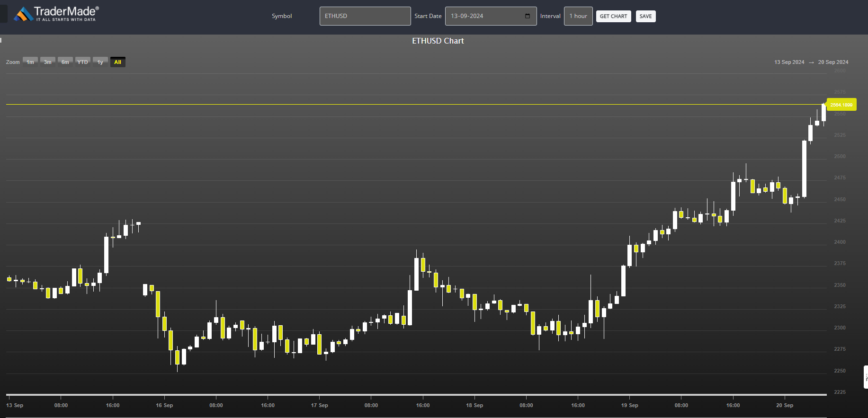Click the Start Date label text

pos(428,16)
